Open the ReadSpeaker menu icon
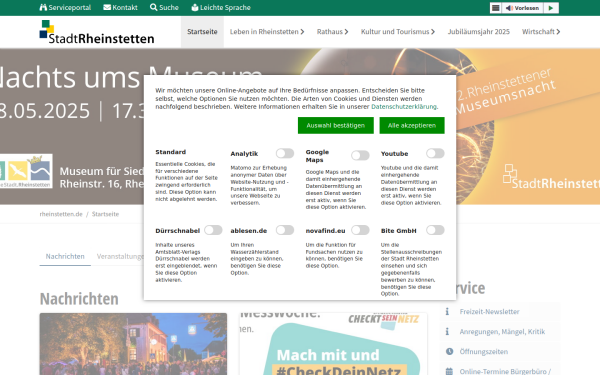The width and height of the screenshot is (600, 375). 496,8
